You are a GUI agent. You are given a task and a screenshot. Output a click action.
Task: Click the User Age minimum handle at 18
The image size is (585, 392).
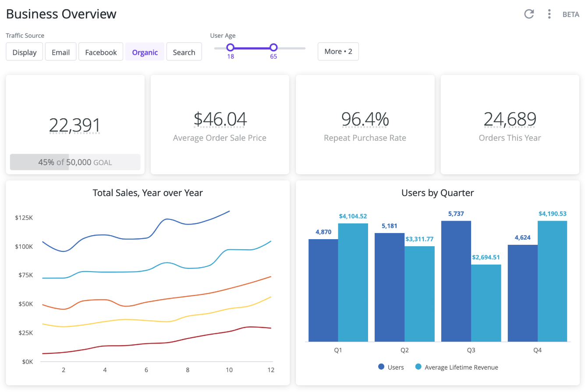(230, 48)
